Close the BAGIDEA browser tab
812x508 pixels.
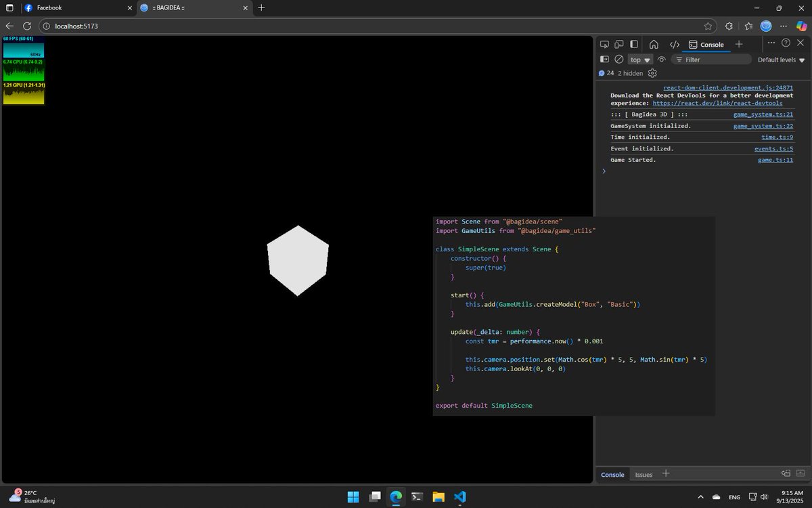[246, 7]
